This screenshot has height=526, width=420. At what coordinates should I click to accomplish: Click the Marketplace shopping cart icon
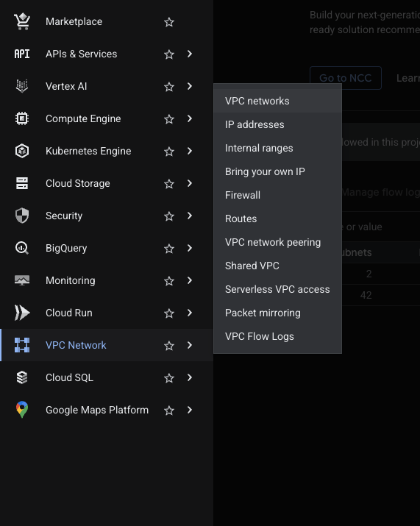22,21
